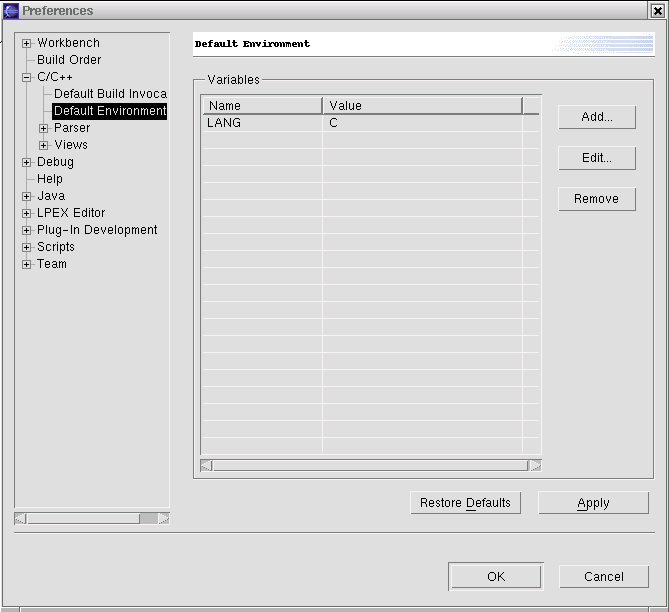669x612 pixels.
Task: Select the Help preferences item
Action: click(x=50, y=179)
